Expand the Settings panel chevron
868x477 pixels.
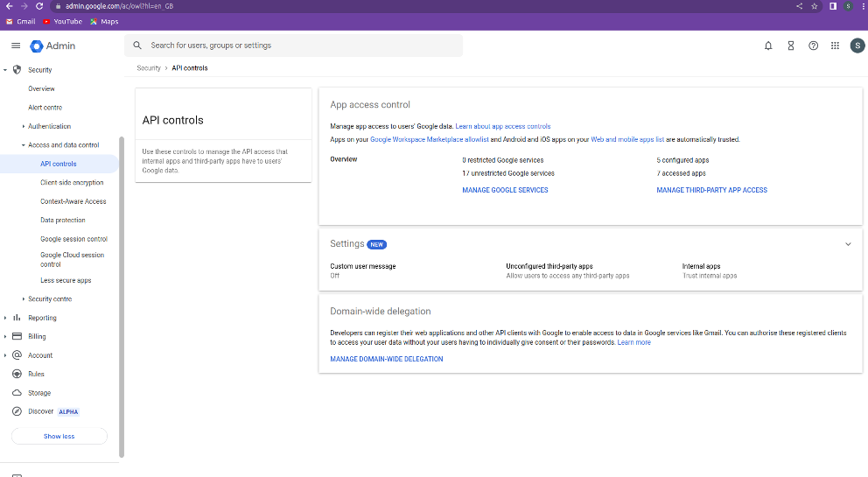848,244
